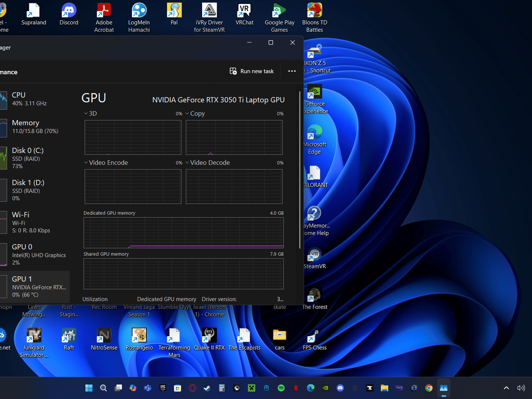Open Task View from taskbar
The height and width of the screenshot is (399, 532).
[118, 388]
